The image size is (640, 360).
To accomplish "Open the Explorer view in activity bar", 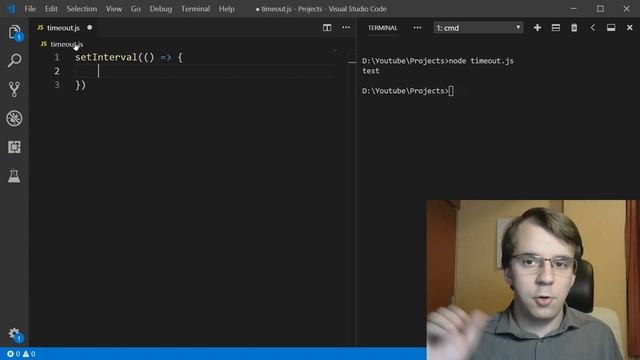I will click(14, 32).
